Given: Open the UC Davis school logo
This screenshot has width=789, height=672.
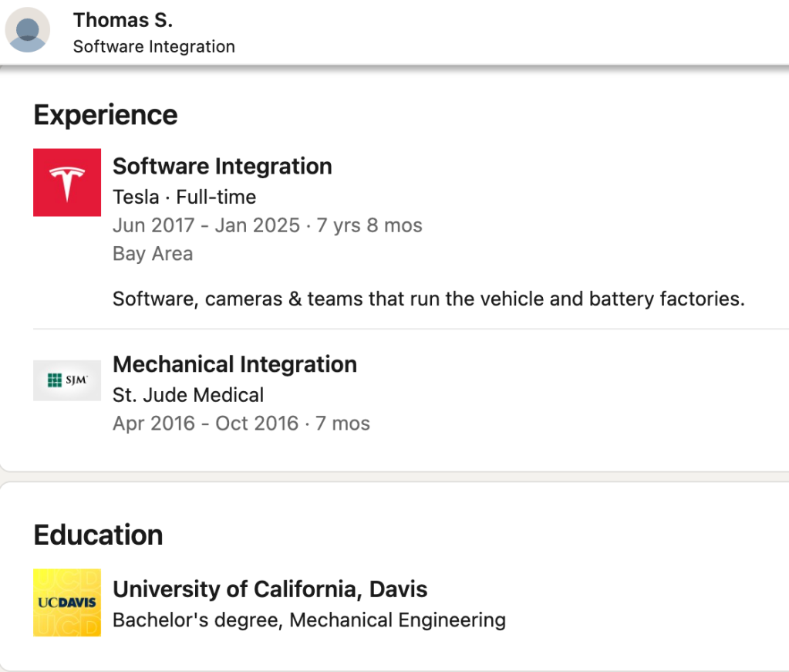Looking at the screenshot, I should (x=67, y=603).
